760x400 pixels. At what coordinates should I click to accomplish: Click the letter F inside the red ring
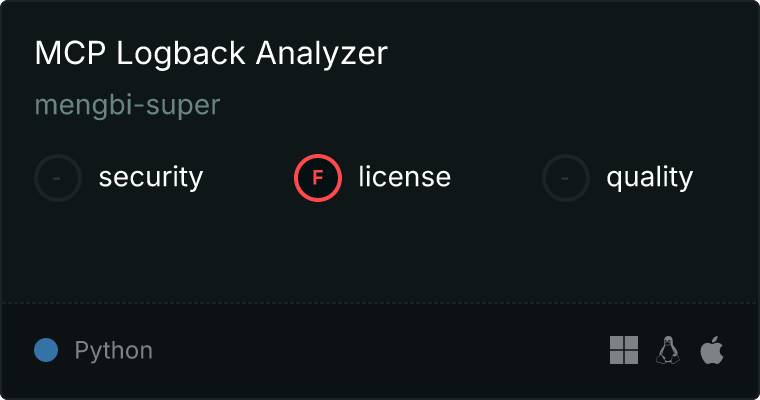(318, 178)
